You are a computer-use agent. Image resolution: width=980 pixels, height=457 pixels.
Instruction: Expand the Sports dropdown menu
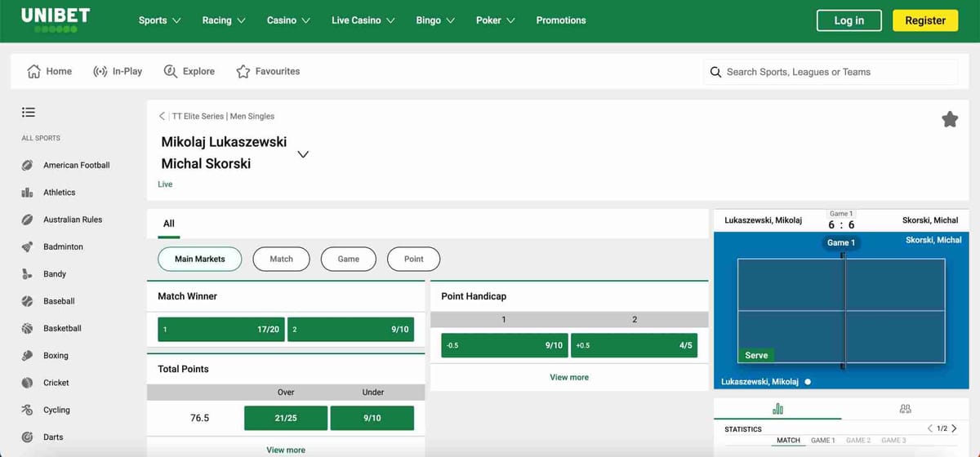pos(160,20)
